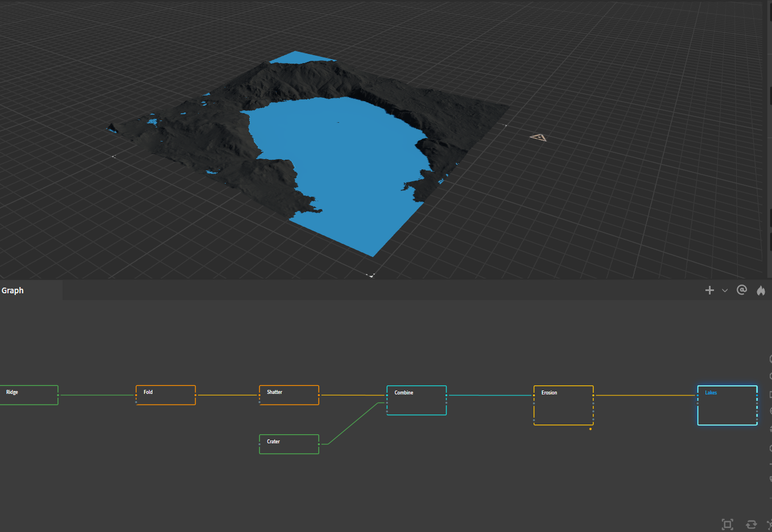Viewport: 772px width, 532px height.
Task: Toggle the pin marker below the Erosion node
Action: (x=591, y=430)
